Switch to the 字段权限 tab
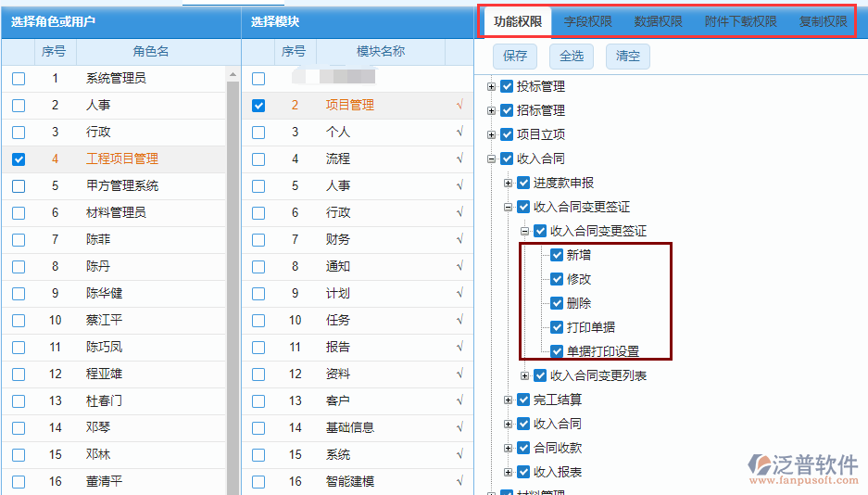Viewport: 868px width, 495px height. tap(588, 21)
